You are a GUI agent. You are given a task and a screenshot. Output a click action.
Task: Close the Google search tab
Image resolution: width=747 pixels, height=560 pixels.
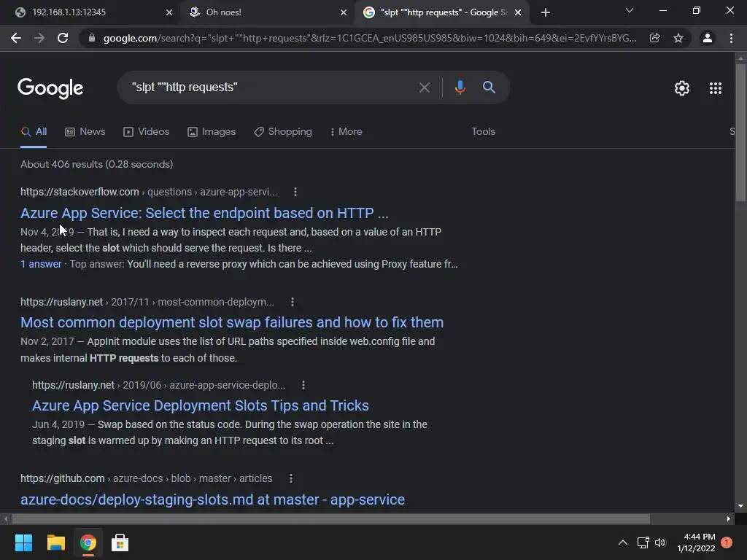point(519,12)
